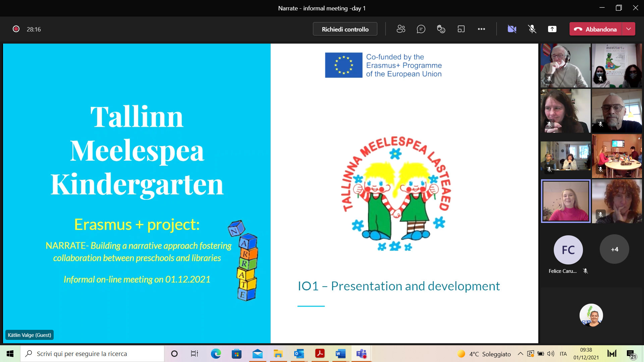Open Windows Start menu
Viewport: 644px width, 362px height.
point(10,354)
